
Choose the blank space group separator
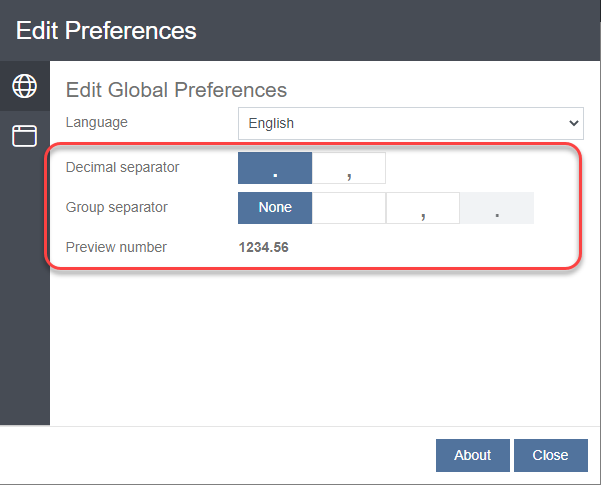[349, 208]
